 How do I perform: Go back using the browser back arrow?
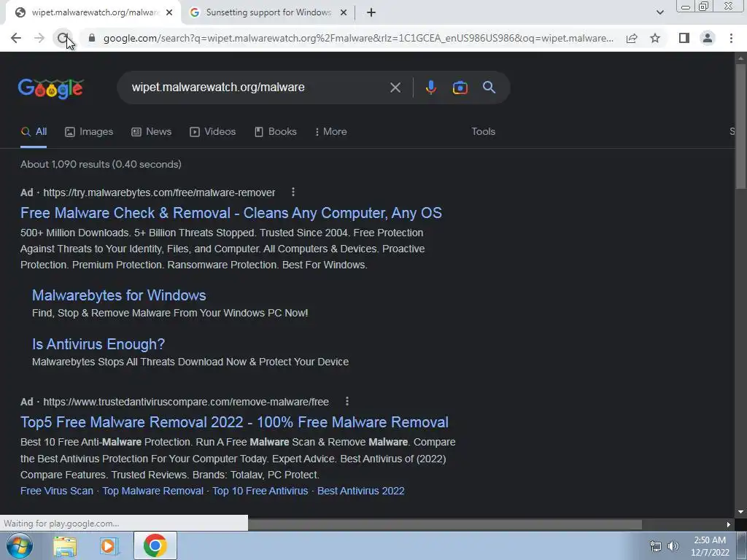click(x=16, y=38)
